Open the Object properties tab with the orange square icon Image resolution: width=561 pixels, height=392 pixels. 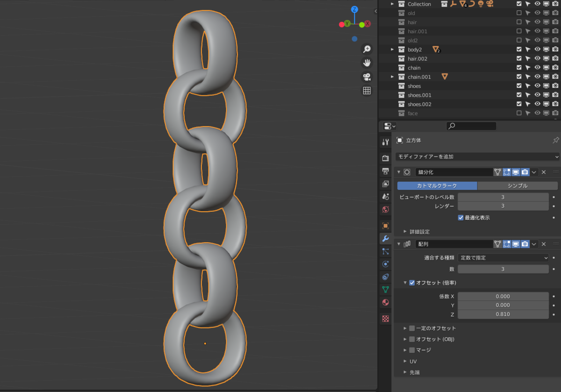(385, 226)
